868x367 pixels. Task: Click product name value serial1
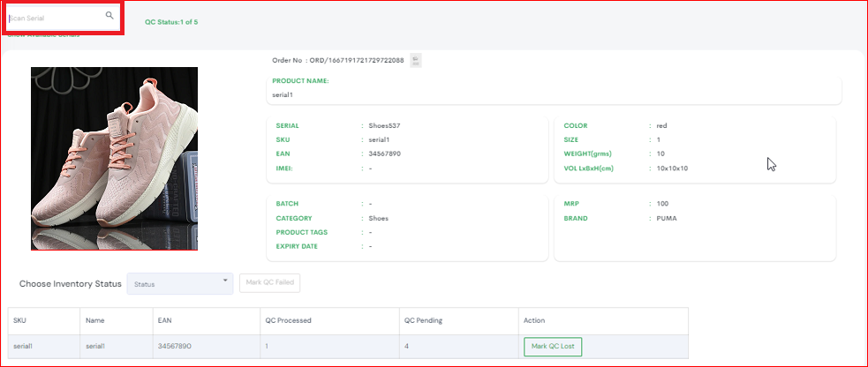(283, 95)
